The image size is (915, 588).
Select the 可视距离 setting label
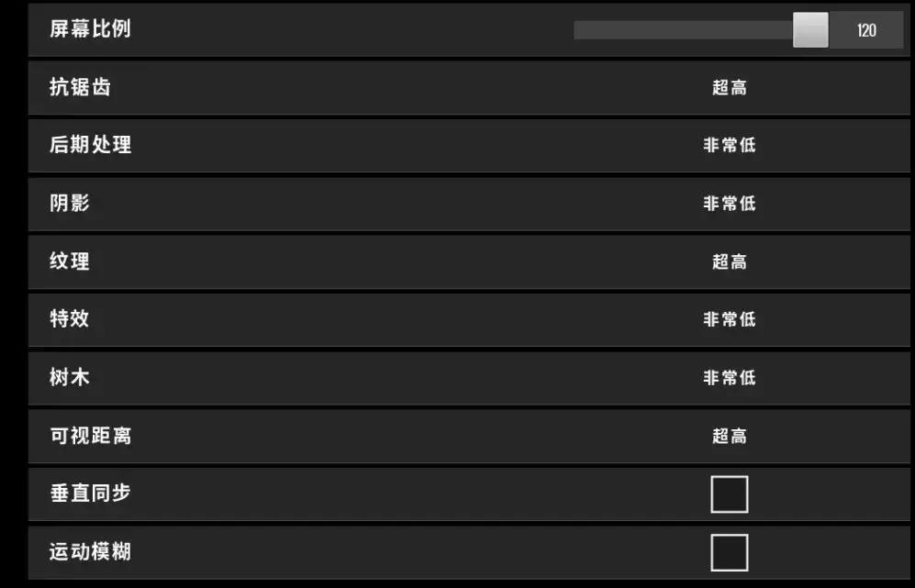tap(91, 436)
